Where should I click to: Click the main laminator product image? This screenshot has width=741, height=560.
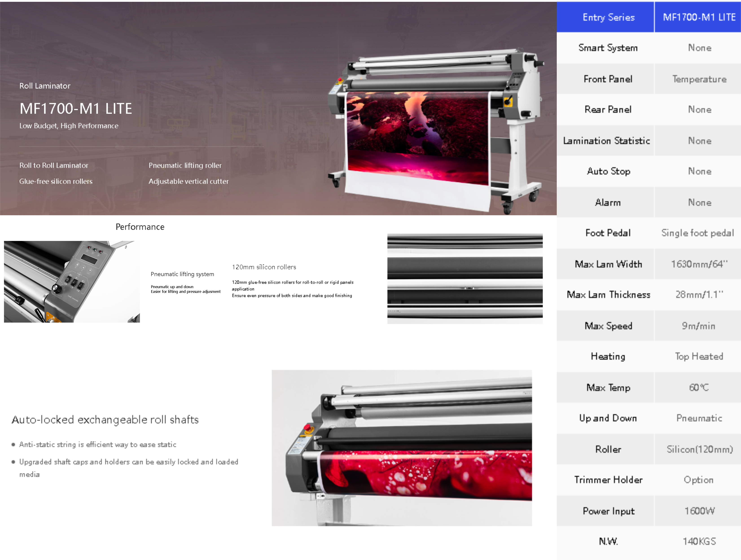(436, 131)
